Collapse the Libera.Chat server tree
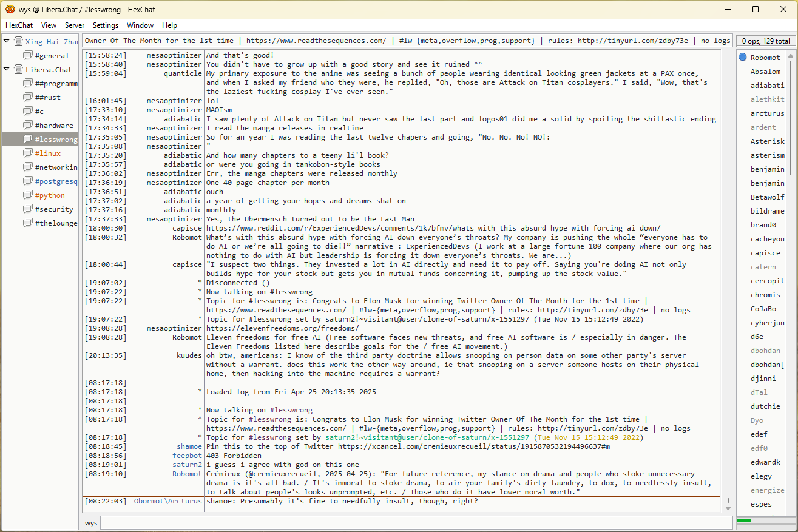Image resolution: width=798 pixels, height=532 pixels. [x=7, y=70]
